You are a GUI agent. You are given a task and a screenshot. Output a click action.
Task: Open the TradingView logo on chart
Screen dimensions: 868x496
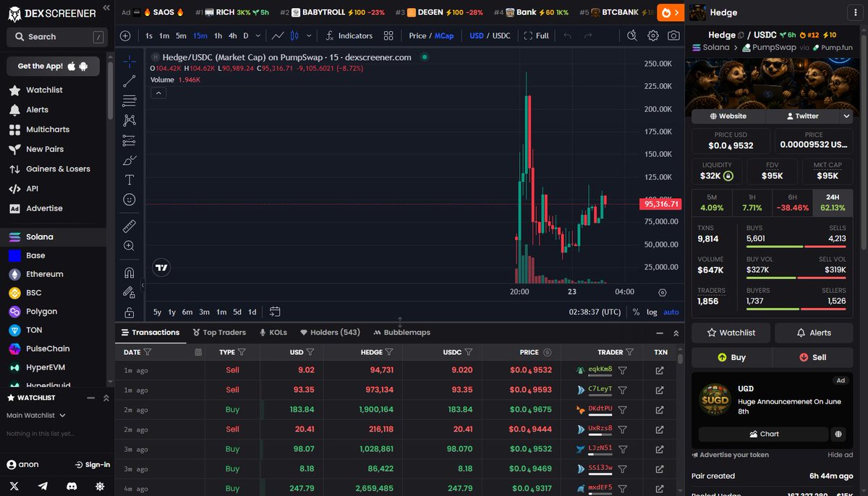click(162, 268)
